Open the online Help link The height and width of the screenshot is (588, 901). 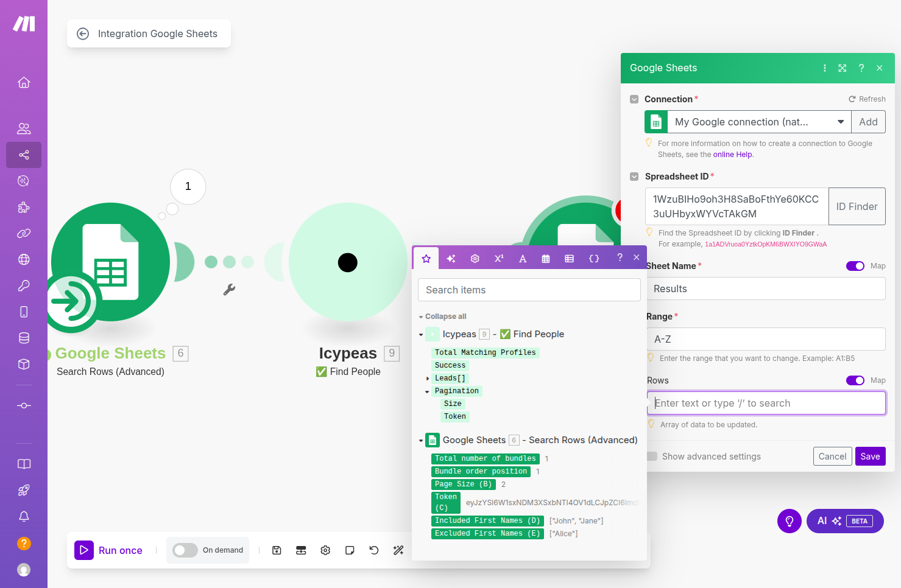coord(733,155)
